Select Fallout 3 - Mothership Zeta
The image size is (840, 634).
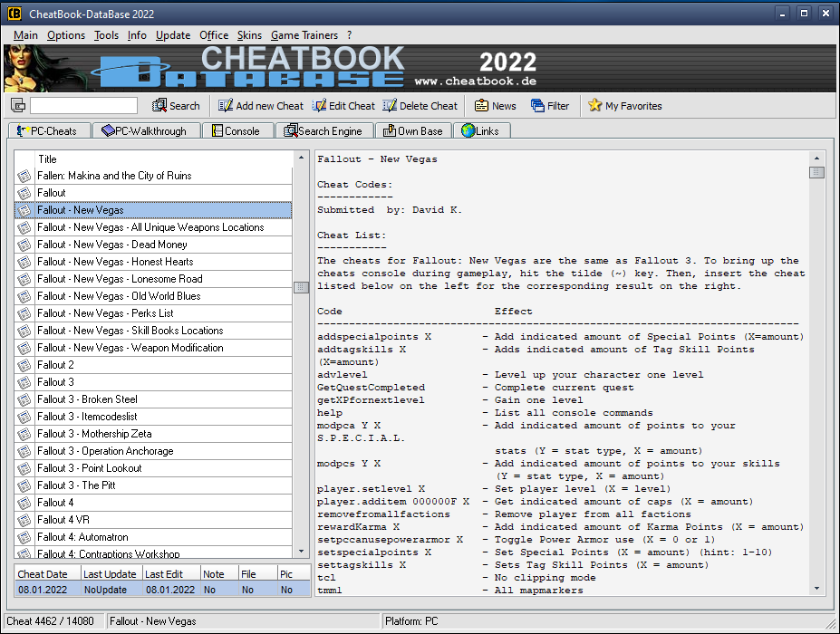(153, 434)
